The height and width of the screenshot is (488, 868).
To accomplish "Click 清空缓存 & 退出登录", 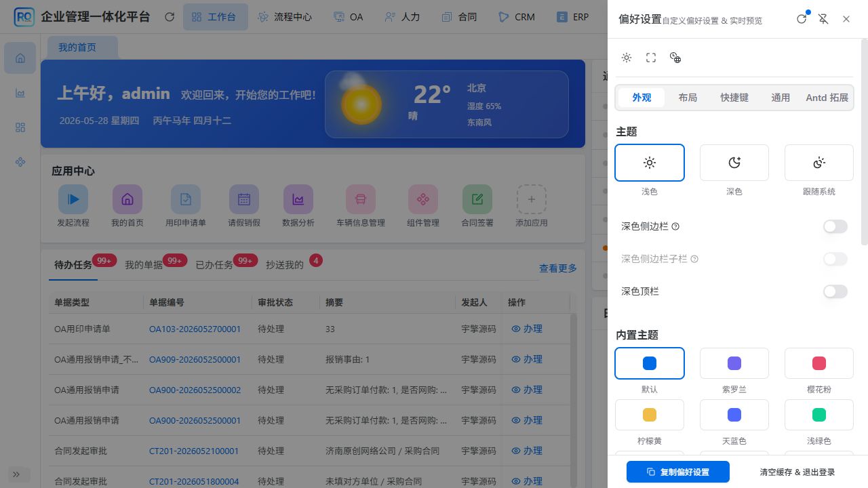I will 797,472.
